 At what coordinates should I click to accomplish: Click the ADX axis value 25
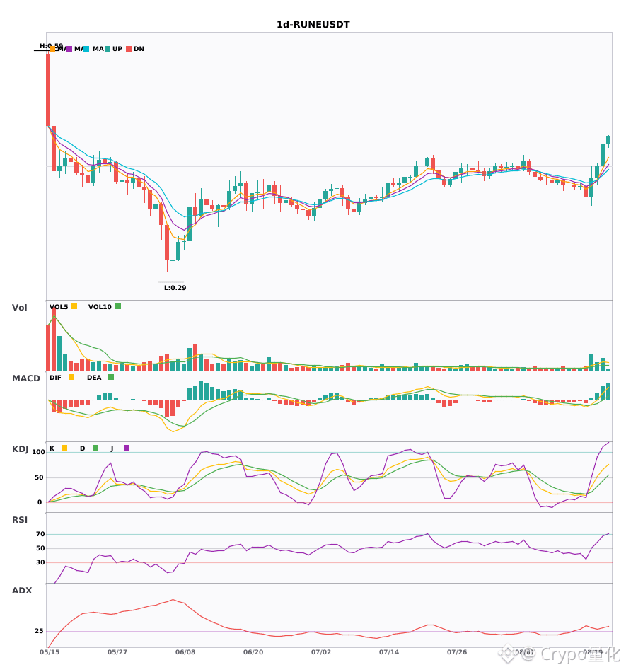pos(39,631)
